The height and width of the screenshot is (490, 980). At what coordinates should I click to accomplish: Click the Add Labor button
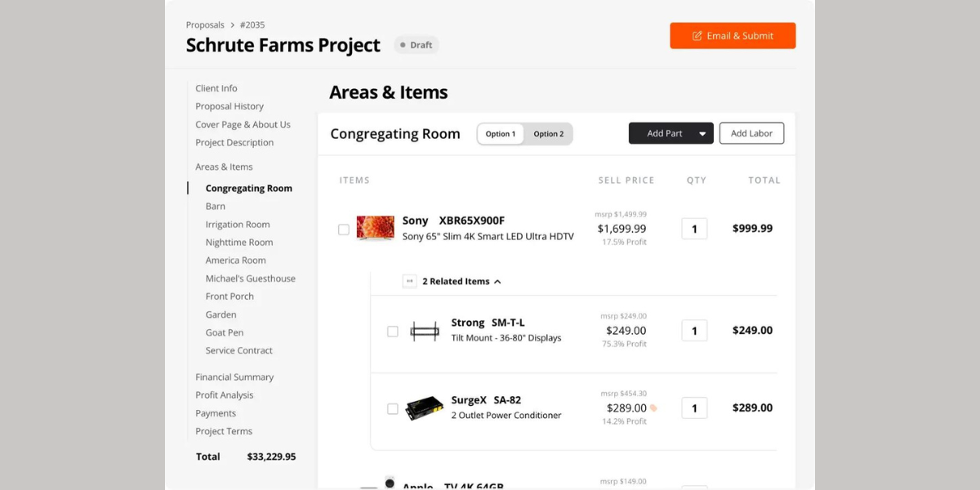click(x=751, y=133)
